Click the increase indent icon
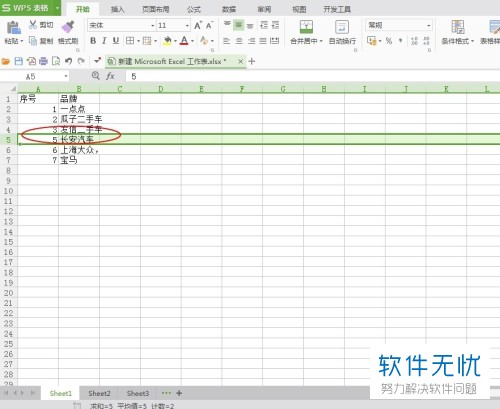This screenshot has height=409, width=500. (275, 25)
